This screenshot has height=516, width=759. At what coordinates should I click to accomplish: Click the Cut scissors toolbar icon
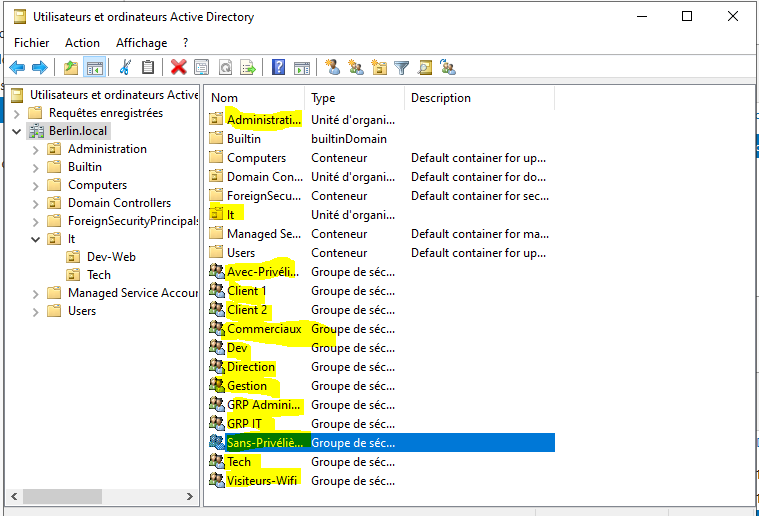coord(125,67)
